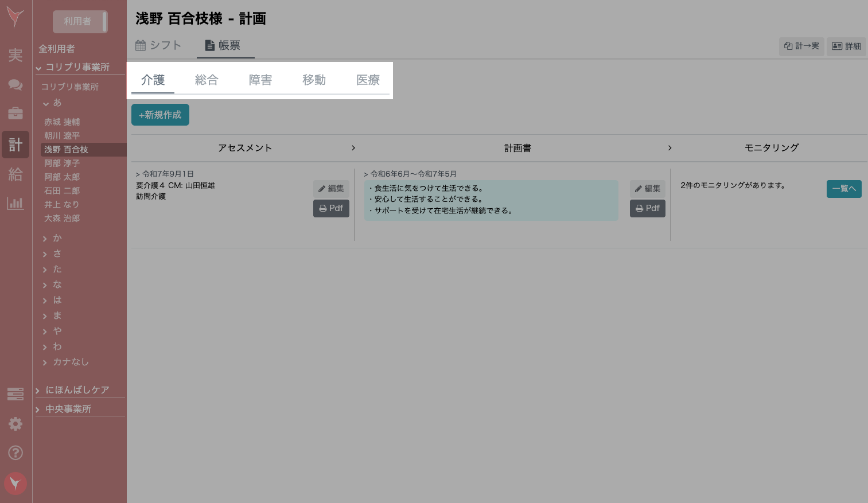
Task: Click the settings gear icon in sidebar
Action: (x=15, y=424)
